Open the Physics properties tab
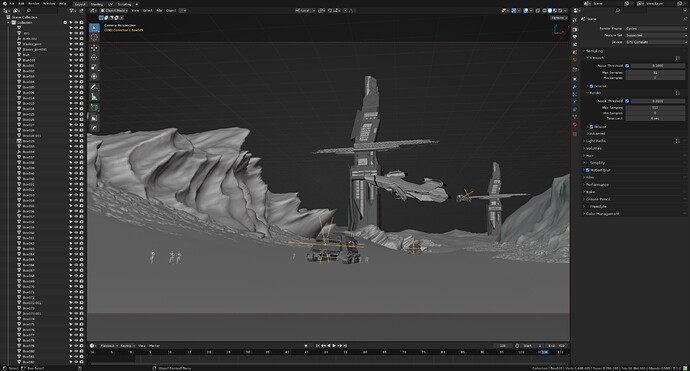The height and width of the screenshot is (371, 690). (x=575, y=102)
